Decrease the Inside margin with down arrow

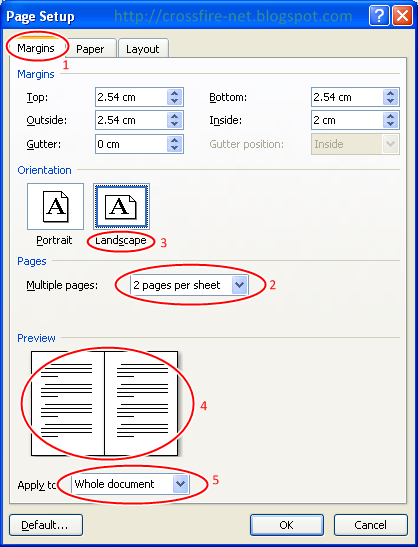(x=390, y=124)
